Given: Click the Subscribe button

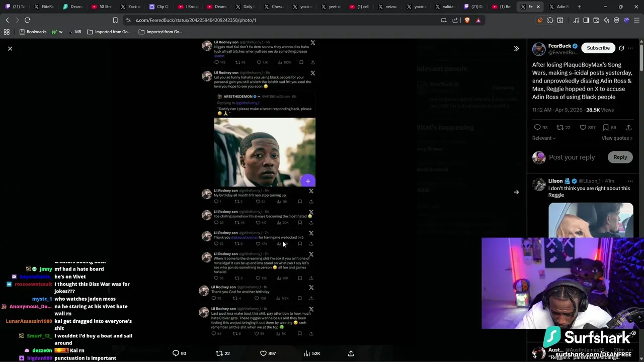Looking at the screenshot, I should [x=598, y=48].
